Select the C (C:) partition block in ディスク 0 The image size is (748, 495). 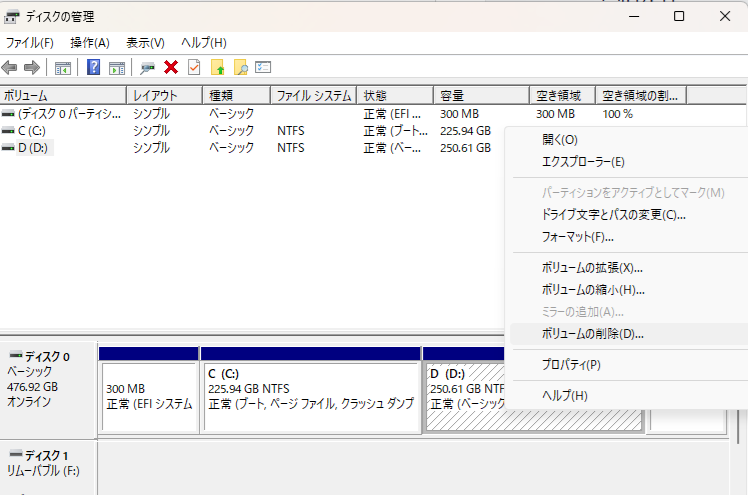tap(312, 397)
